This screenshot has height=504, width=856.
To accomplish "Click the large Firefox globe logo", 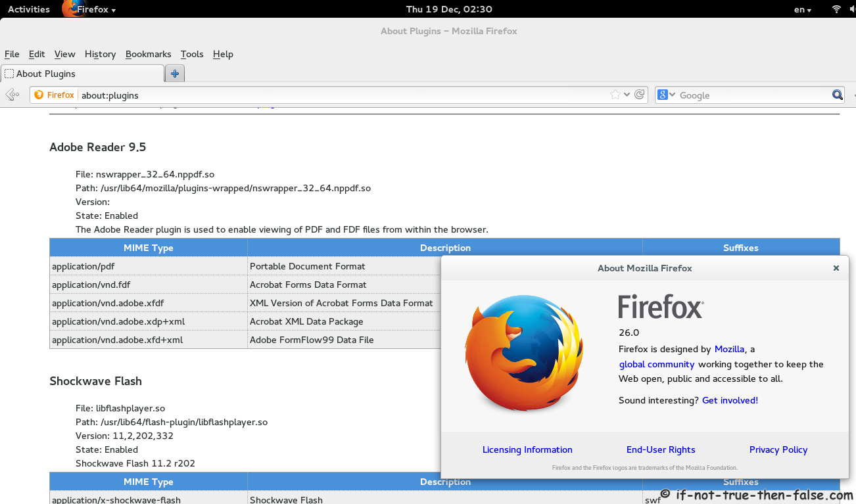I will coord(523,352).
